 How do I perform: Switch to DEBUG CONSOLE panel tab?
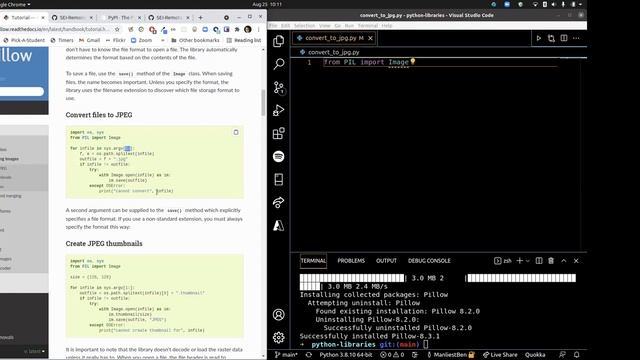429,260
